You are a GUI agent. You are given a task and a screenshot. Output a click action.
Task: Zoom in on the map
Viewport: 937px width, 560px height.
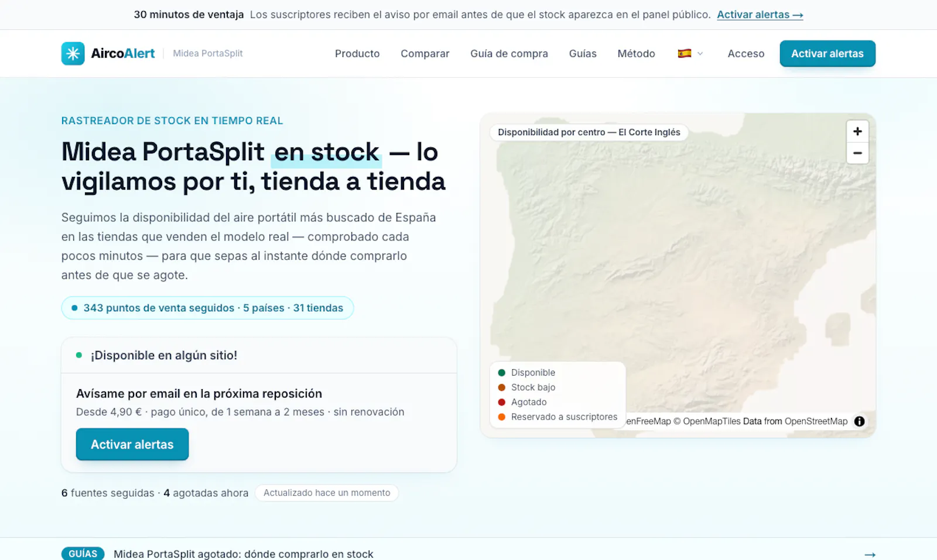(x=857, y=132)
